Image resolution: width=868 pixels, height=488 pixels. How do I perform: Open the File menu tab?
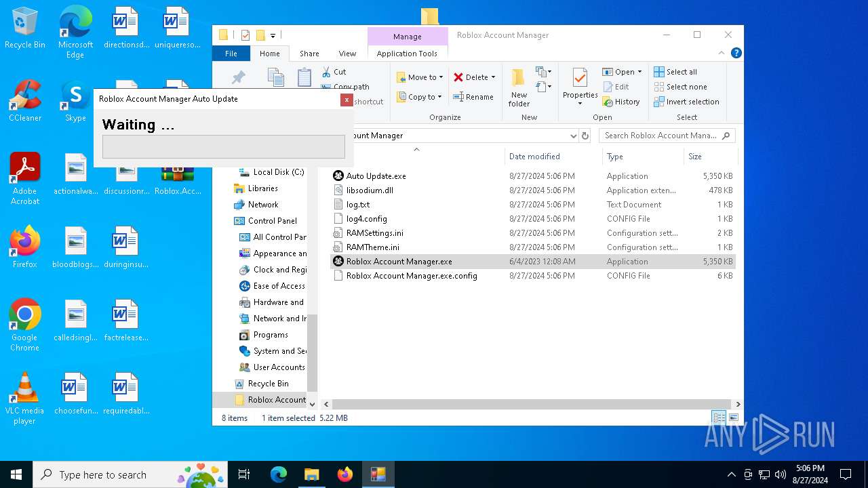click(231, 54)
